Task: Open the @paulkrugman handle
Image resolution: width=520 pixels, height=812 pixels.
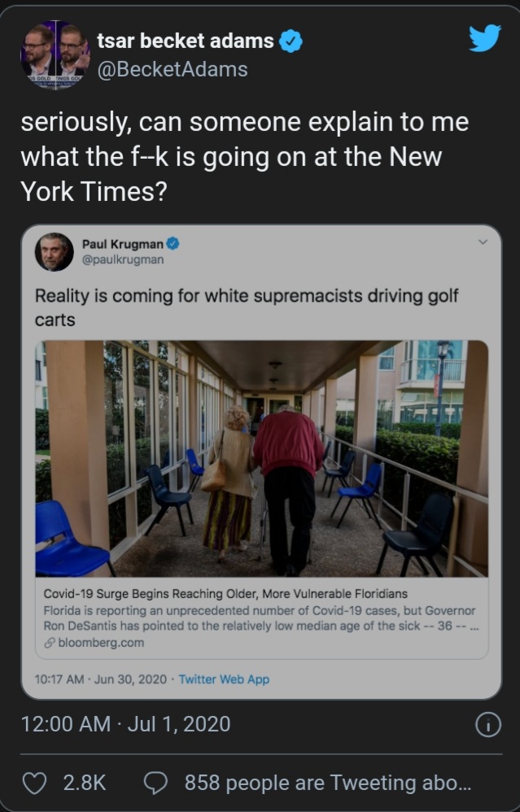Action: tap(123, 260)
